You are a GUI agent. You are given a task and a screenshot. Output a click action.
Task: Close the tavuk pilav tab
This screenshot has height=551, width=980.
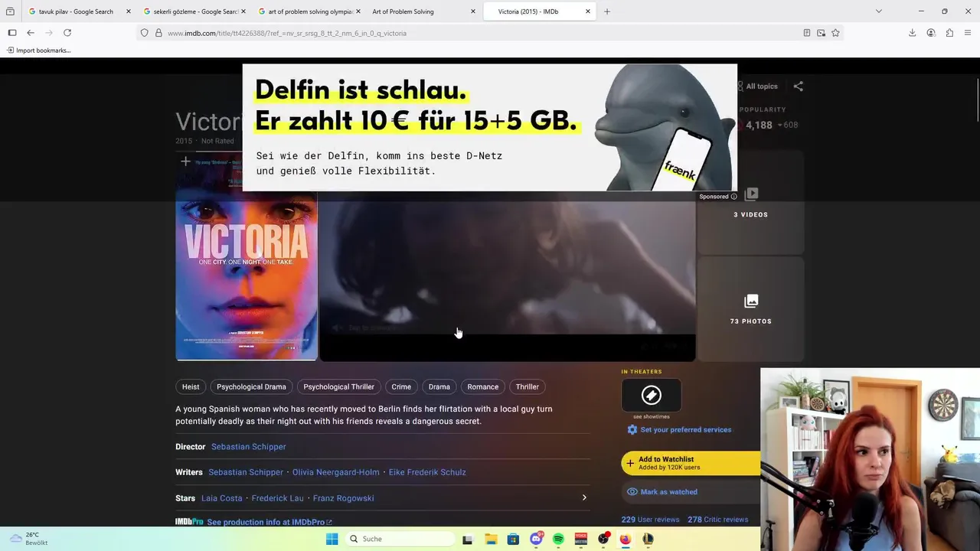[x=128, y=11]
